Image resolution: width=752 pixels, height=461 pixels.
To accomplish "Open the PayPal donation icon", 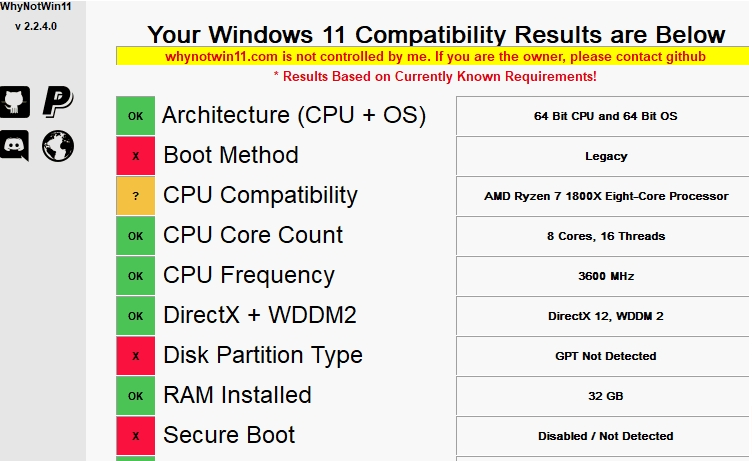I will (x=58, y=100).
